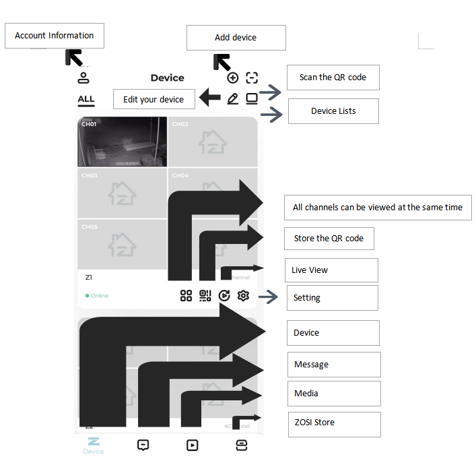Viewport: 476px width, 461px height.
Task: Tap the edit device pencil icon
Action: [232, 99]
